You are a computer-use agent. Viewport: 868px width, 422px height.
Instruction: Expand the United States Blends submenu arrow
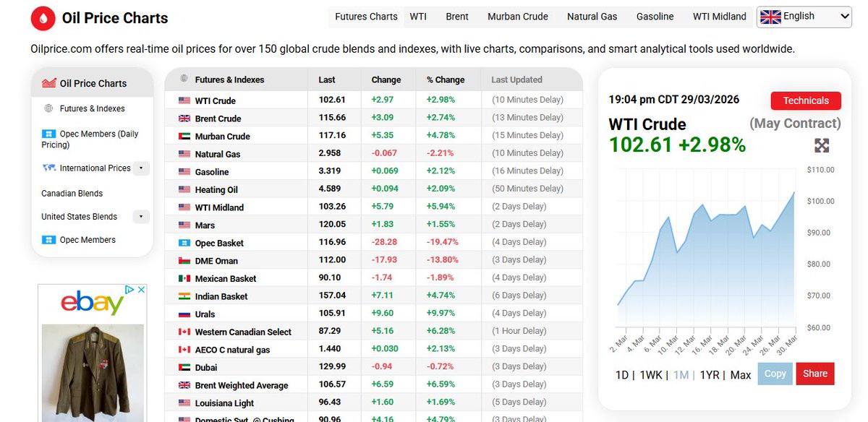pyautogui.click(x=142, y=217)
